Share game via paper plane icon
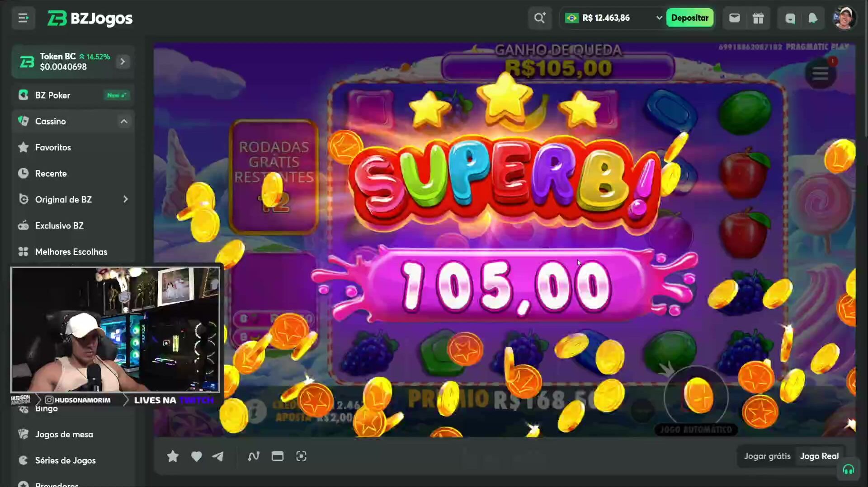Image resolution: width=868 pixels, height=487 pixels. coord(218,456)
